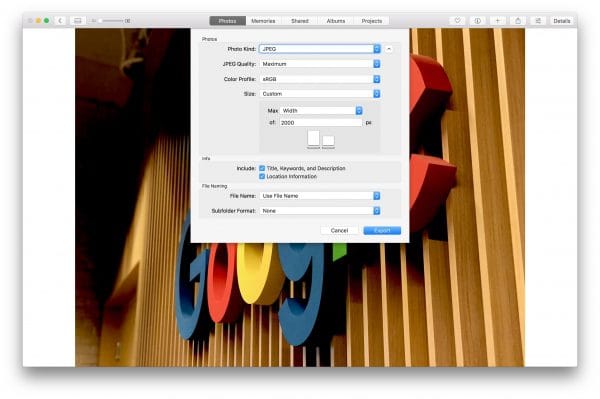
Task: Toggle Location Information checkbox
Action: click(x=262, y=176)
